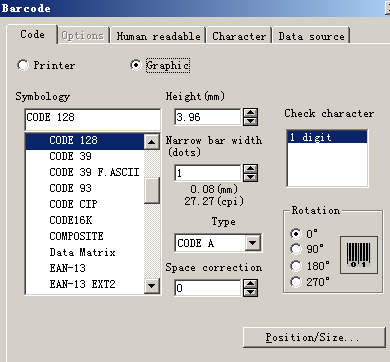Image resolution: width=390 pixels, height=362 pixels.
Task: Select COMPOSITE symbology
Action: tap(85, 236)
